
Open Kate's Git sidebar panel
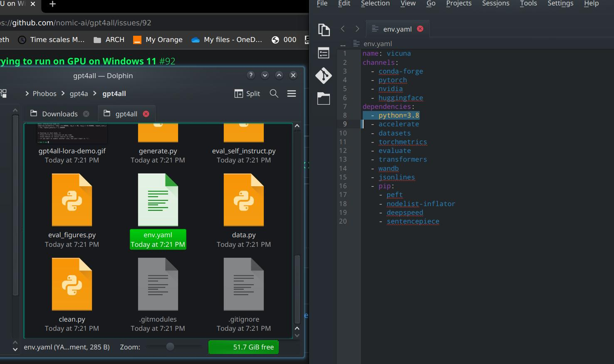pos(324,76)
